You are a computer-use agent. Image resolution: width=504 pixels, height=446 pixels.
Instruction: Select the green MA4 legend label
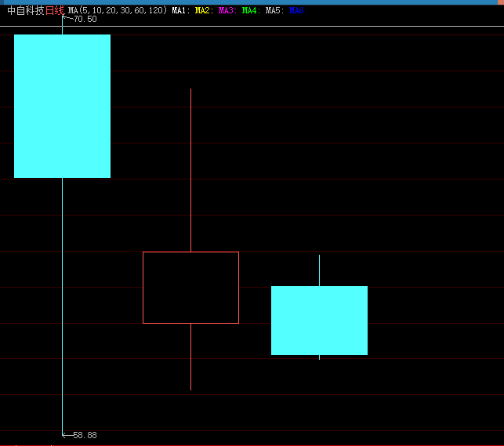pyautogui.click(x=251, y=11)
